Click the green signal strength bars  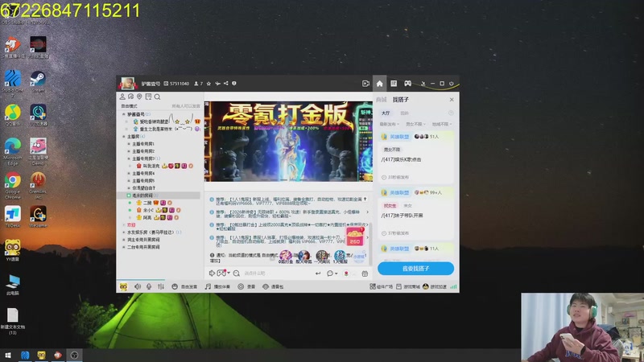[x=453, y=286]
